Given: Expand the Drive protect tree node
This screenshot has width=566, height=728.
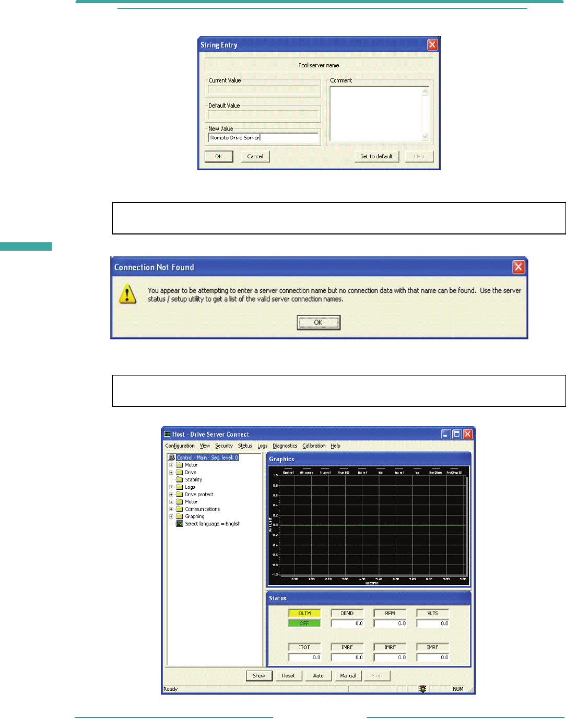Looking at the screenshot, I should pos(171,494).
